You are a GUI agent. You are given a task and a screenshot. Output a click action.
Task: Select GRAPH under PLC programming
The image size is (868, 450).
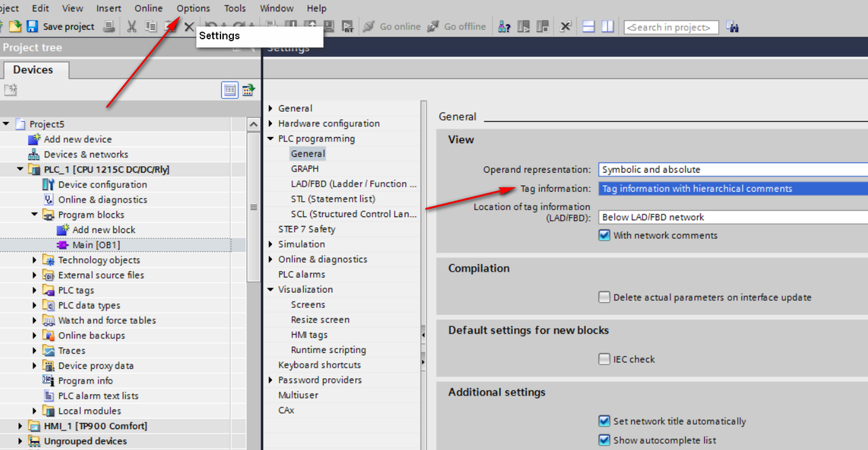[304, 169]
